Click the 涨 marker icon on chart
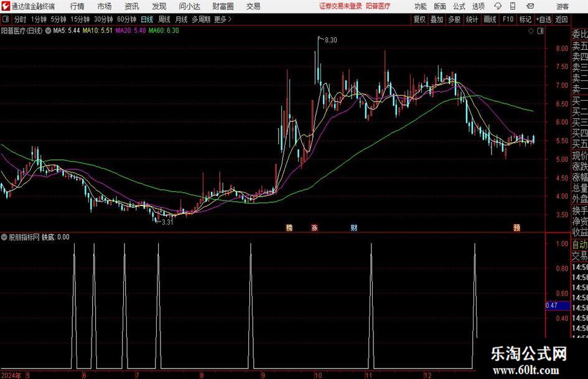Image resolution: width=588 pixels, height=379 pixels. [x=315, y=227]
